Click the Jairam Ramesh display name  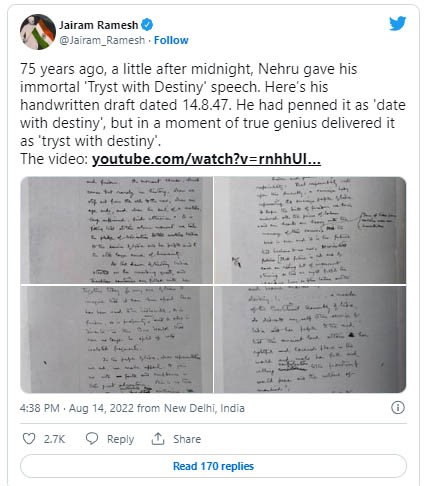pyautogui.click(x=99, y=25)
